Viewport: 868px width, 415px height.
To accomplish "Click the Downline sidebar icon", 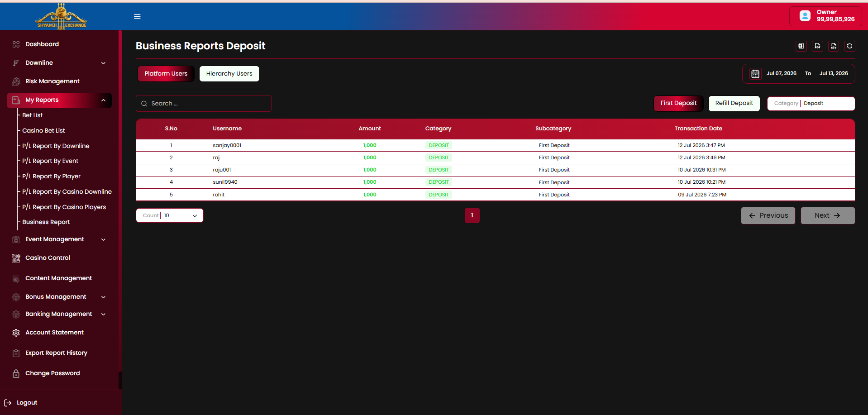I will (x=16, y=63).
